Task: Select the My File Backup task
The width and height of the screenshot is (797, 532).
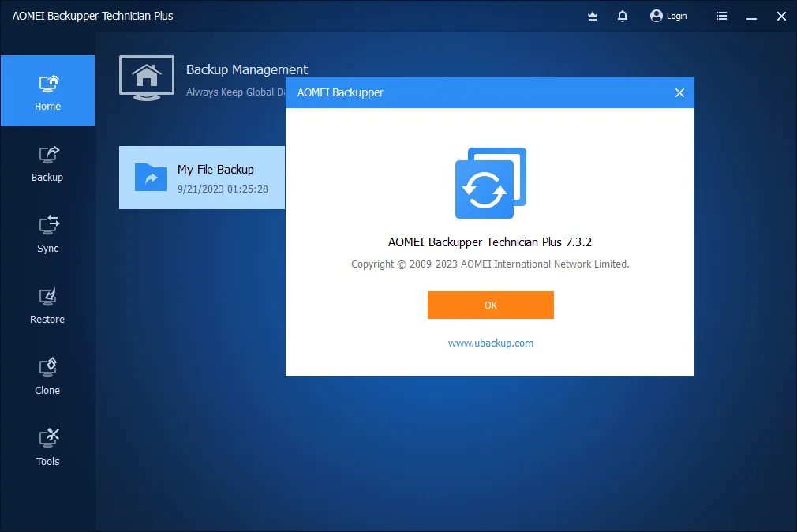Action: tap(202, 178)
